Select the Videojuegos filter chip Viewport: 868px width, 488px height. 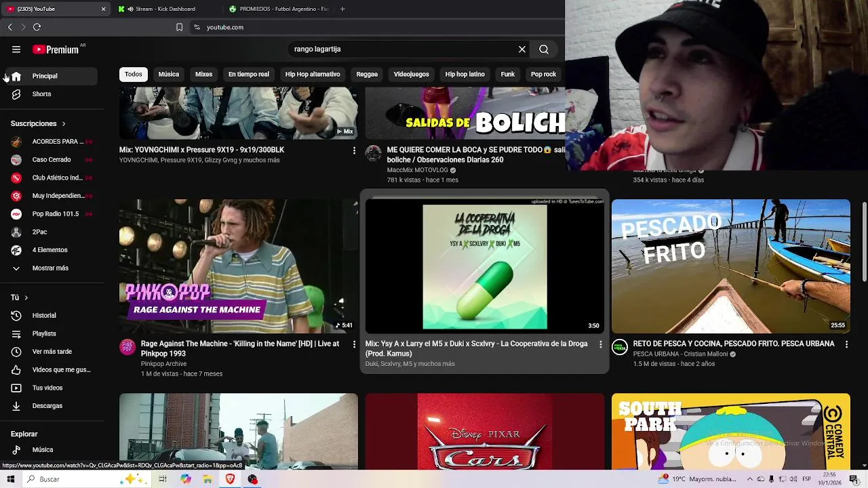pyautogui.click(x=412, y=75)
